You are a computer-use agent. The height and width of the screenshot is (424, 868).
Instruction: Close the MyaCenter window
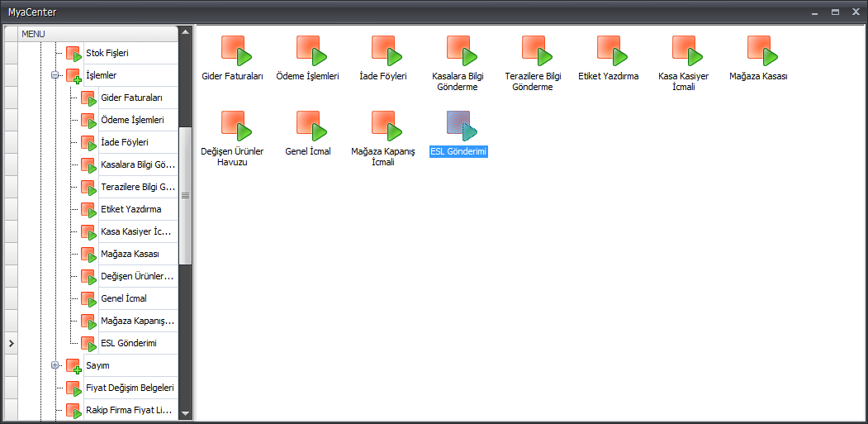(856, 12)
